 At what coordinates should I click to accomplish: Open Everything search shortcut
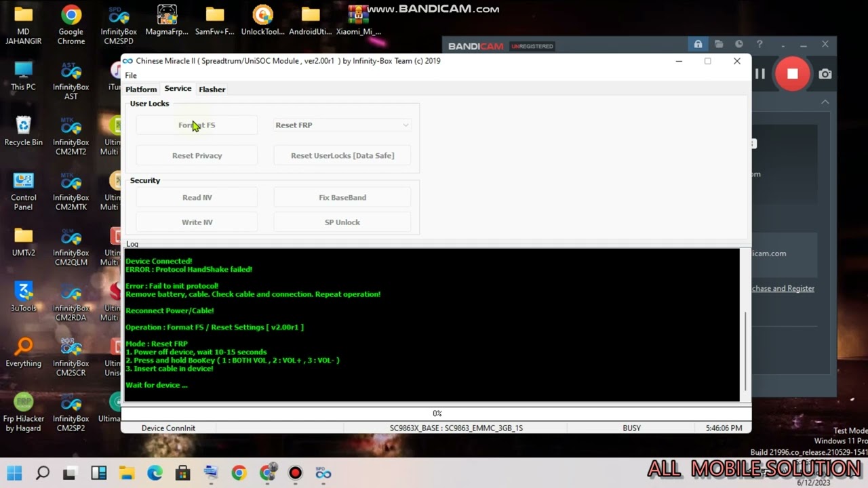tap(23, 352)
